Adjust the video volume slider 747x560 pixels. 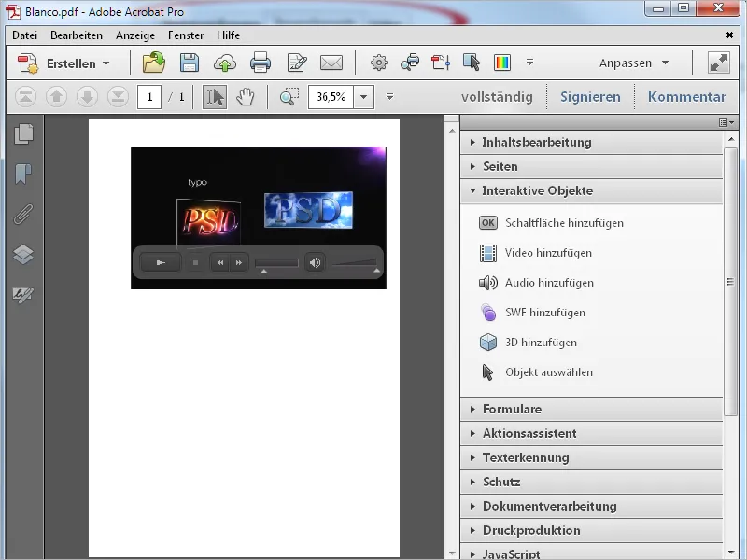[355, 263]
